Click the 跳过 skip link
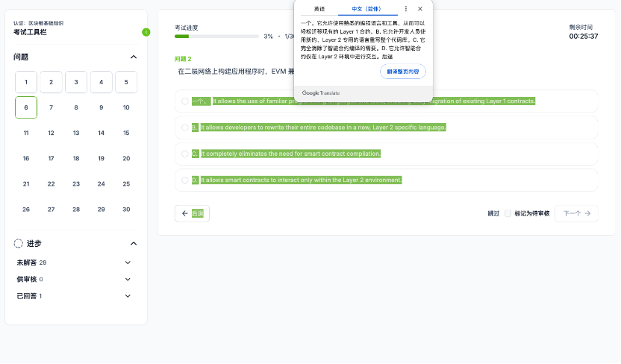The image size is (621, 364). (493, 213)
